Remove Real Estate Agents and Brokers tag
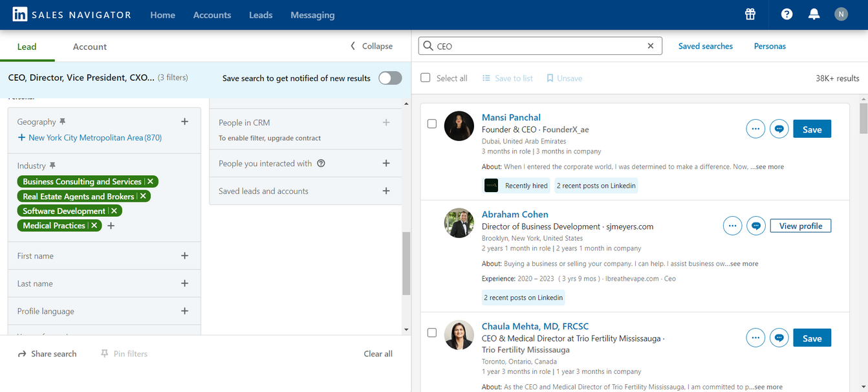Image resolution: width=868 pixels, height=392 pixels. click(143, 197)
